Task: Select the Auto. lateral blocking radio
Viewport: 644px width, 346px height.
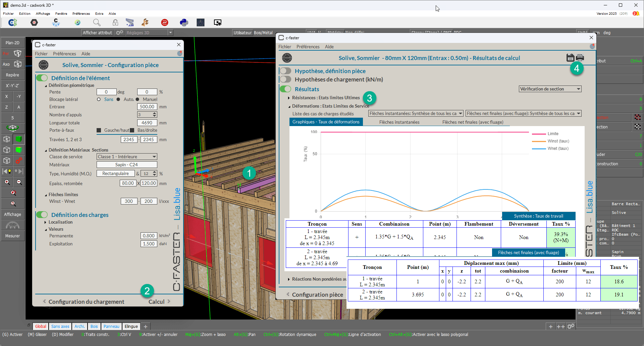Action: (118, 99)
